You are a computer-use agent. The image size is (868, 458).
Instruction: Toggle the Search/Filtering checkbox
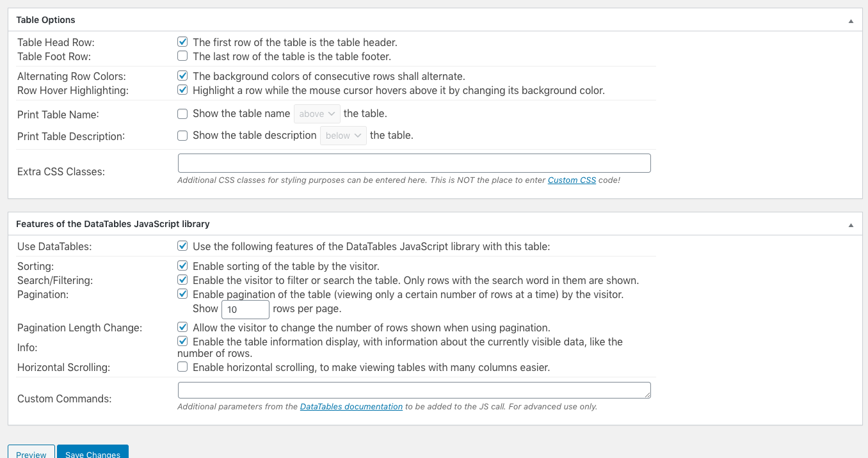[x=182, y=279]
